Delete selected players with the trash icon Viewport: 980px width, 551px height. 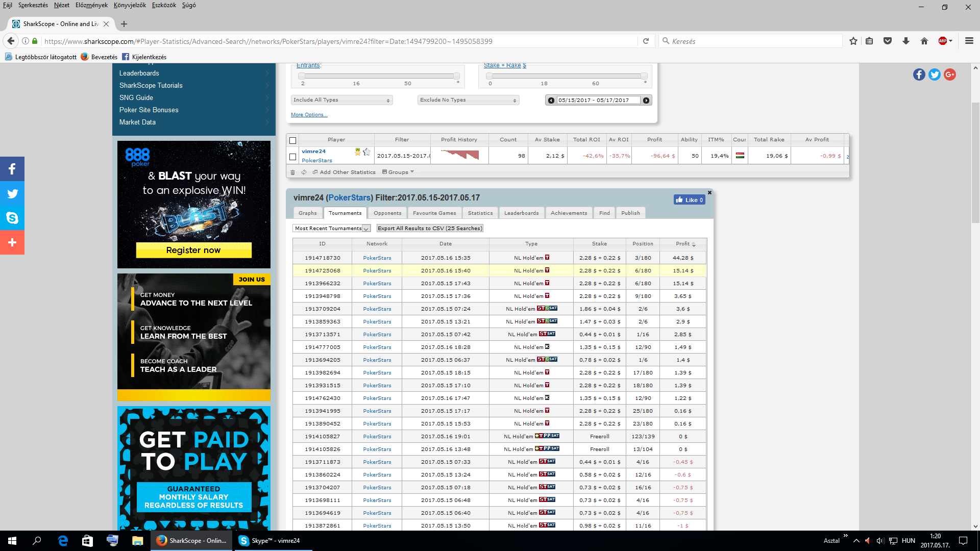pos(293,172)
